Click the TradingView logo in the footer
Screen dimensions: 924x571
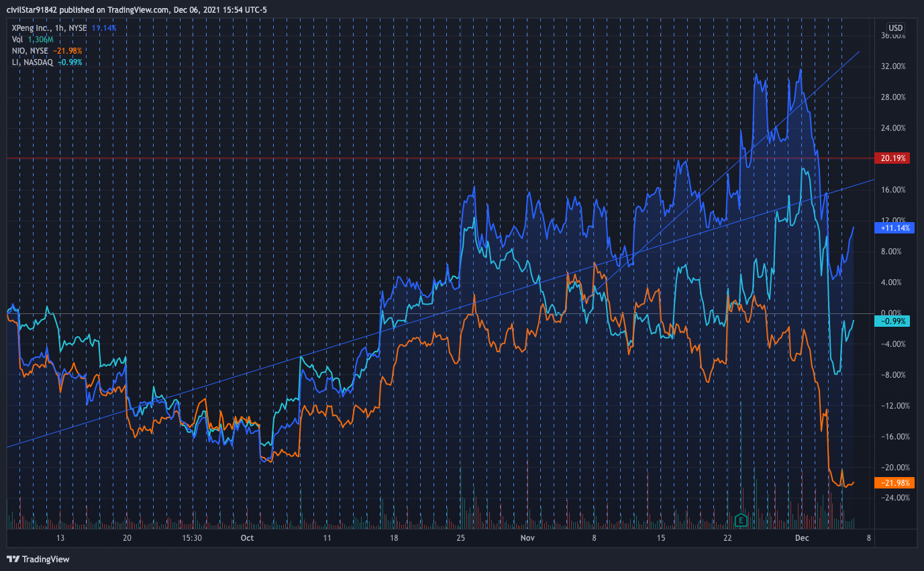[x=38, y=559]
